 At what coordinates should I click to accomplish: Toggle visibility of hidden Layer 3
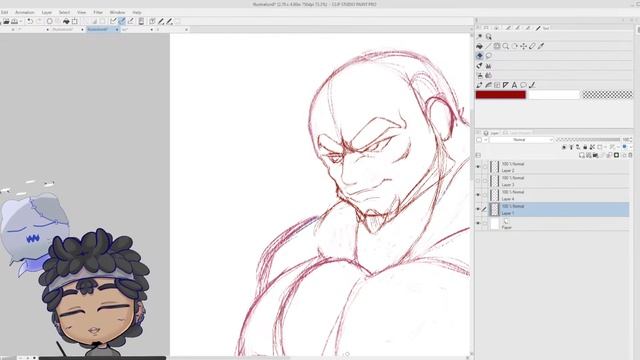tap(478, 181)
